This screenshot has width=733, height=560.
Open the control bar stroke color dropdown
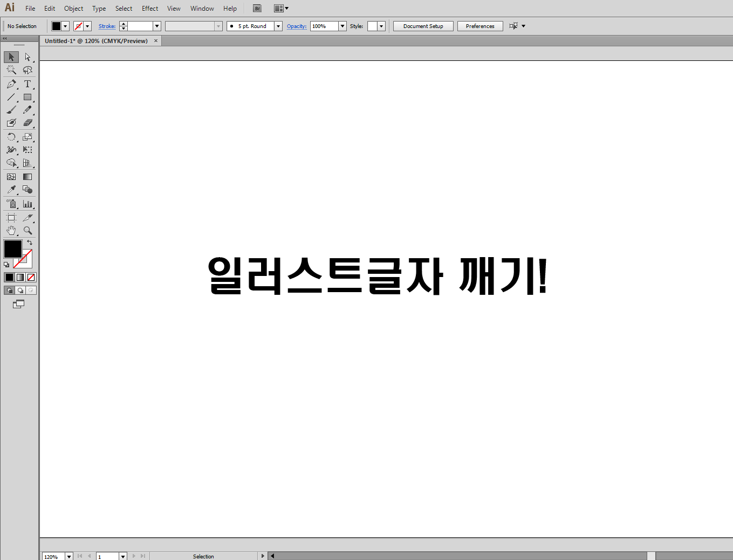[87, 26]
